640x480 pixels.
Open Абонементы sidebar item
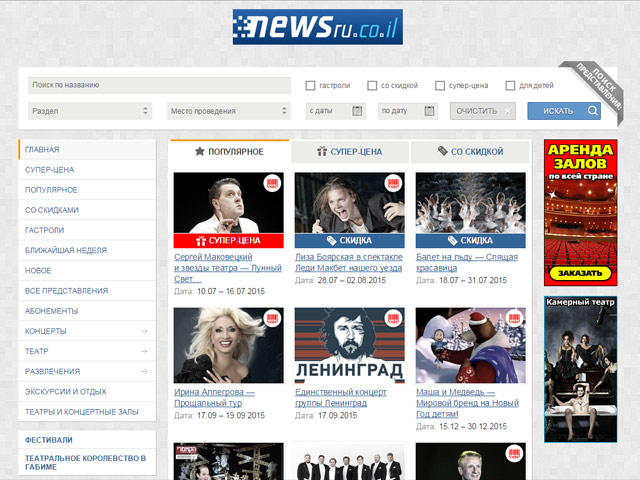(87, 311)
